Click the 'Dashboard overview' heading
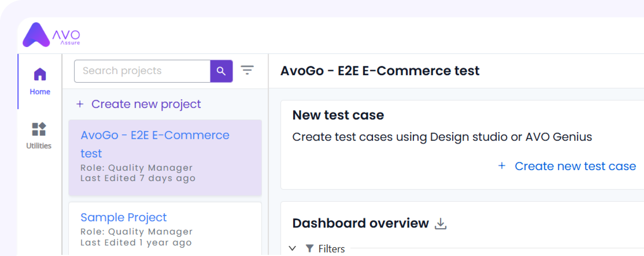The width and height of the screenshot is (644, 256). 361,223
